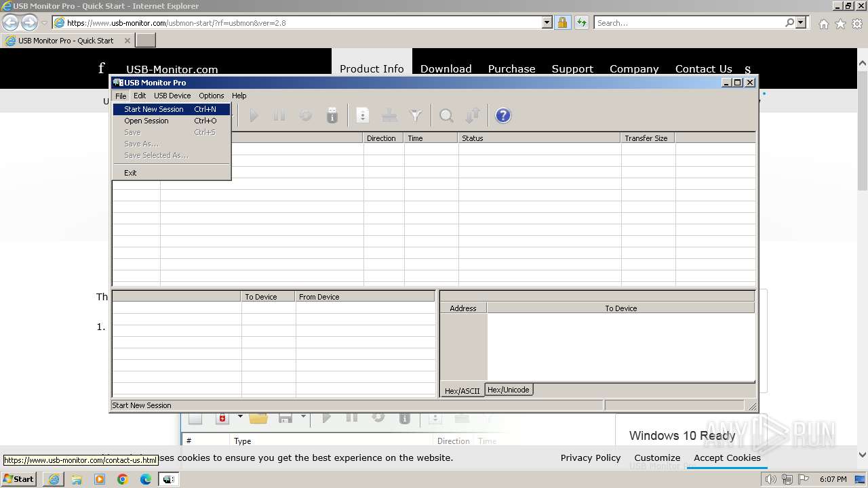868x488 pixels.
Task: Click the security lock icon in address bar
Action: tap(562, 23)
